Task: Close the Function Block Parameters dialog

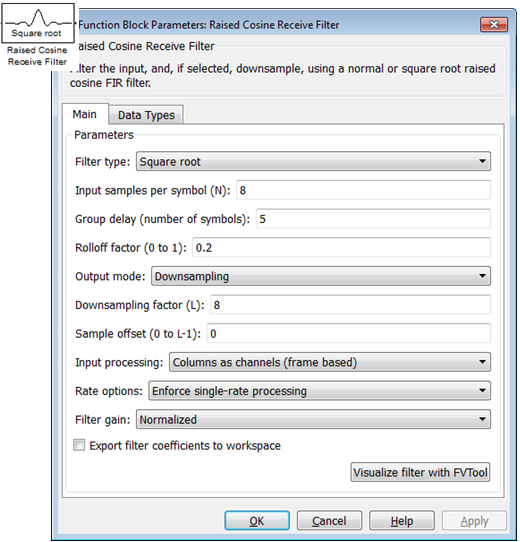Action: point(494,25)
